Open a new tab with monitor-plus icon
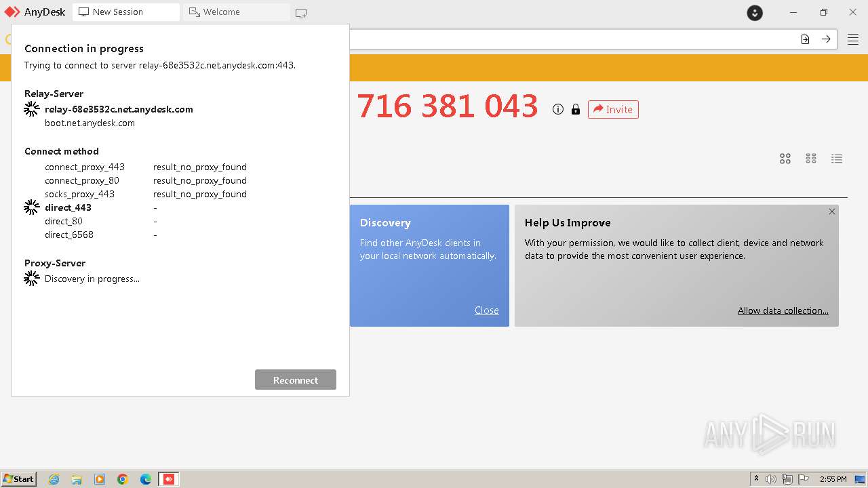 (301, 13)
